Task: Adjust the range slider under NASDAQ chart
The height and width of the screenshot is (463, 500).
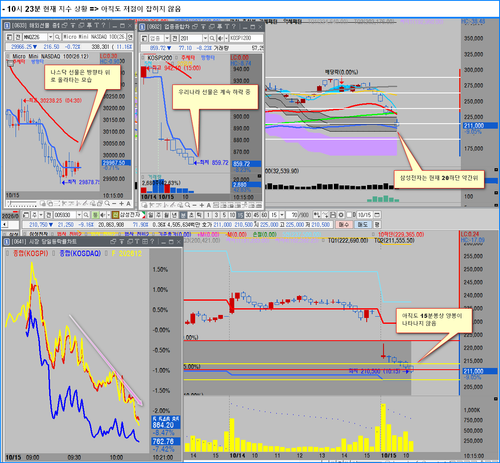Action: pos(22,203)
